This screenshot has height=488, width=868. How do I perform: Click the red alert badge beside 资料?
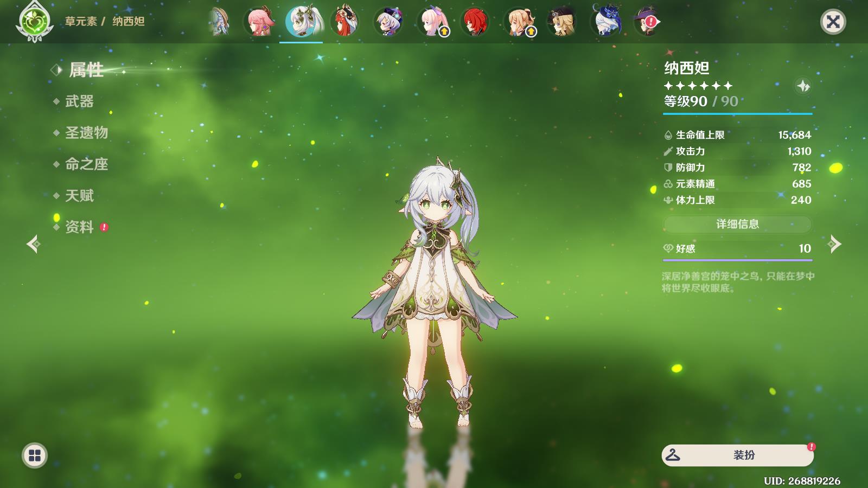104,227
